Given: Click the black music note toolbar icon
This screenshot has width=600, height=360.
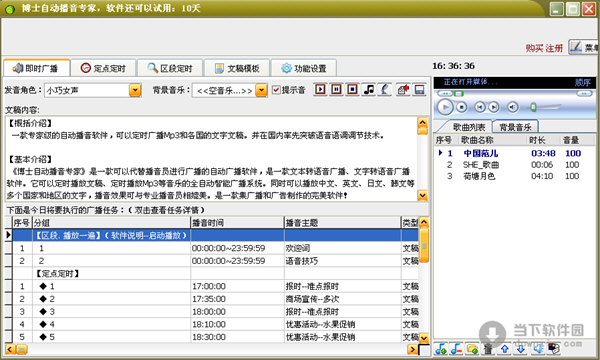Looking at the screenshot, I should (368, 90).
